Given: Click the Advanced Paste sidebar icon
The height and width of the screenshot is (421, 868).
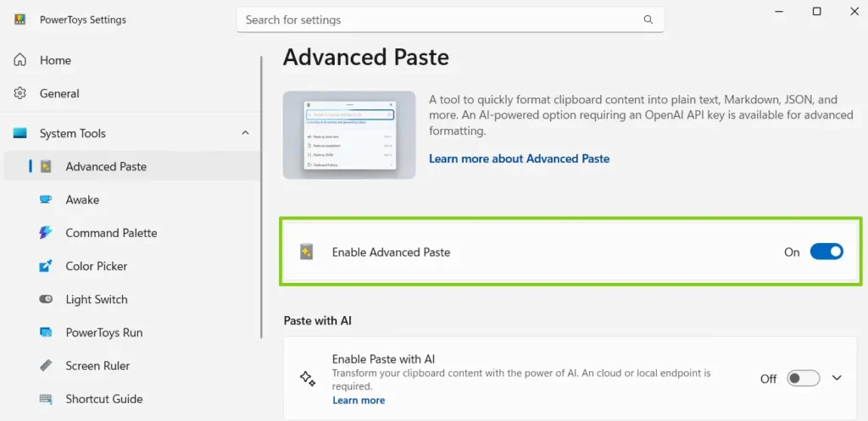Looking at the screenshot, I should (x=46, y=167).
